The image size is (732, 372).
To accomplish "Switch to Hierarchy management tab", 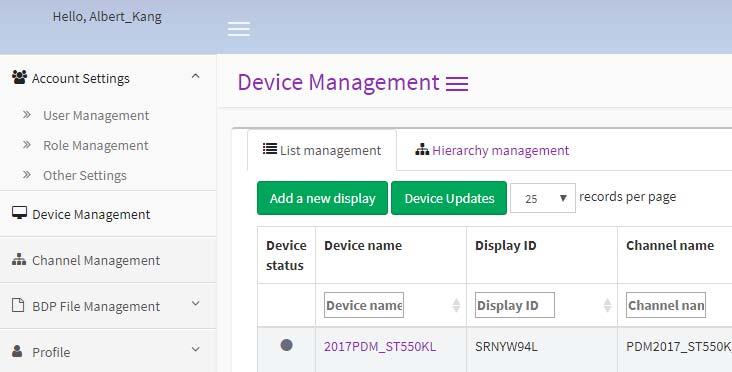I will 492,150.
